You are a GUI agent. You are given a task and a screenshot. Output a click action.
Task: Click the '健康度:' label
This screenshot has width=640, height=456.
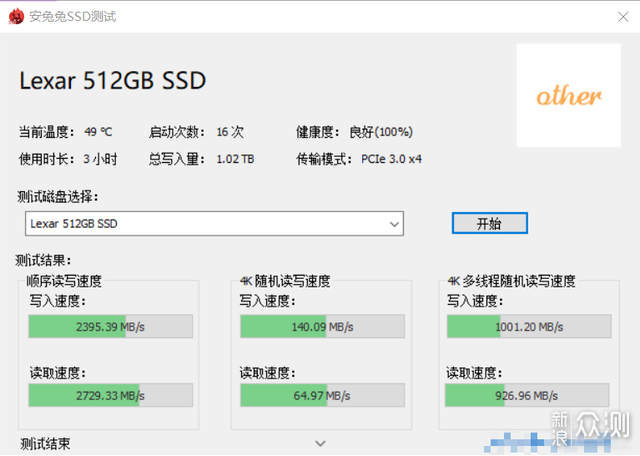pyautogui.click(x=318, y=132)
